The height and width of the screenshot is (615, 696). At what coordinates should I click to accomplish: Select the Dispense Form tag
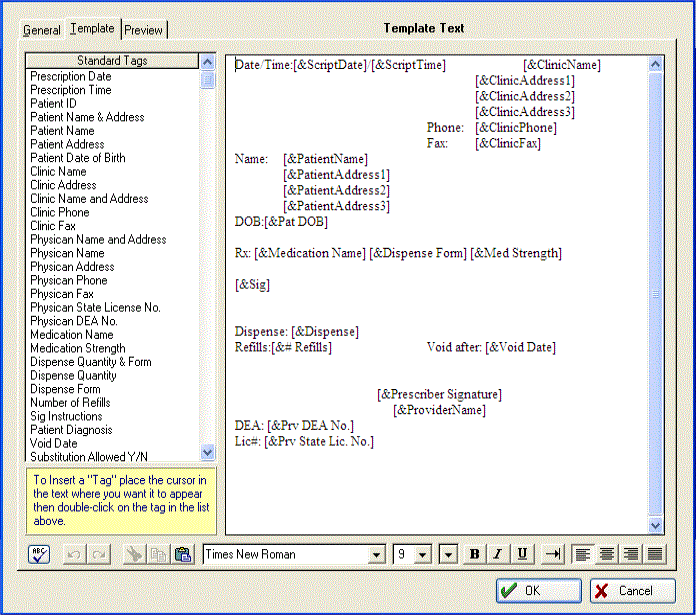point(65,389)
